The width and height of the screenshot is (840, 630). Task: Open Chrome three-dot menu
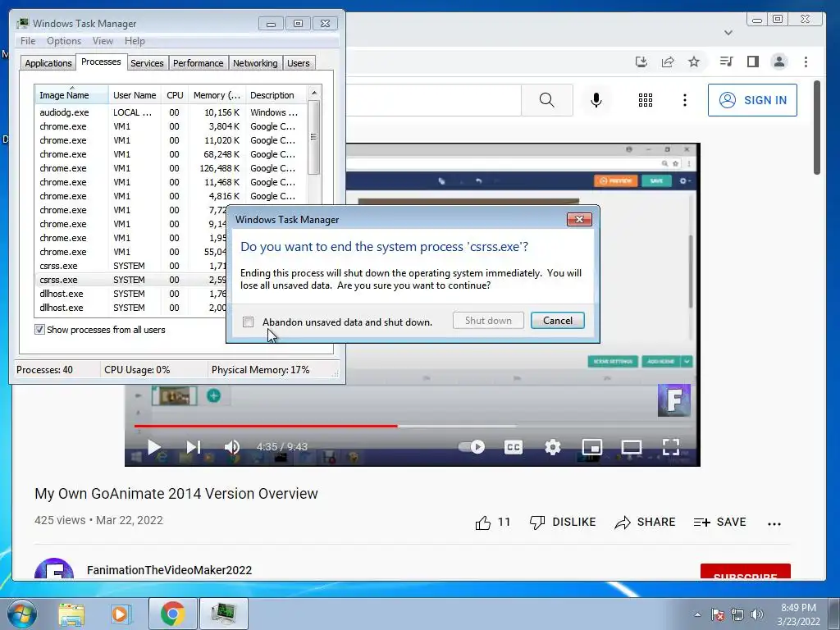(806, 62)
